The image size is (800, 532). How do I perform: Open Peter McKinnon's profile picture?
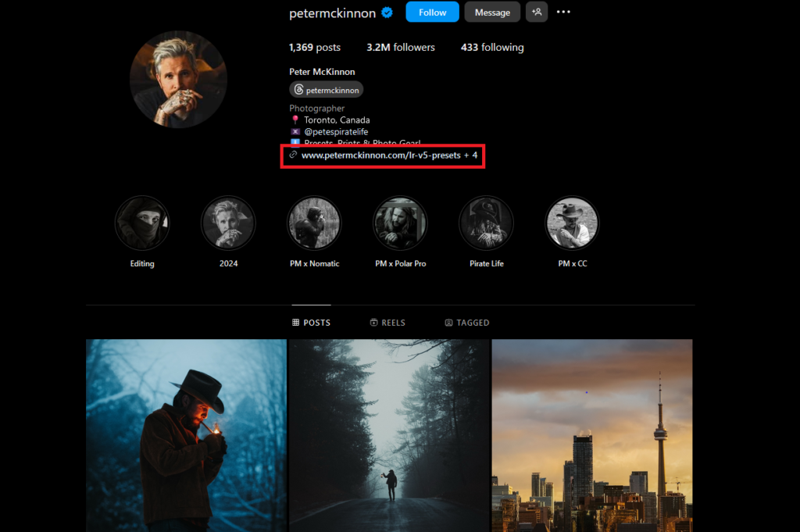click(178, 80)
